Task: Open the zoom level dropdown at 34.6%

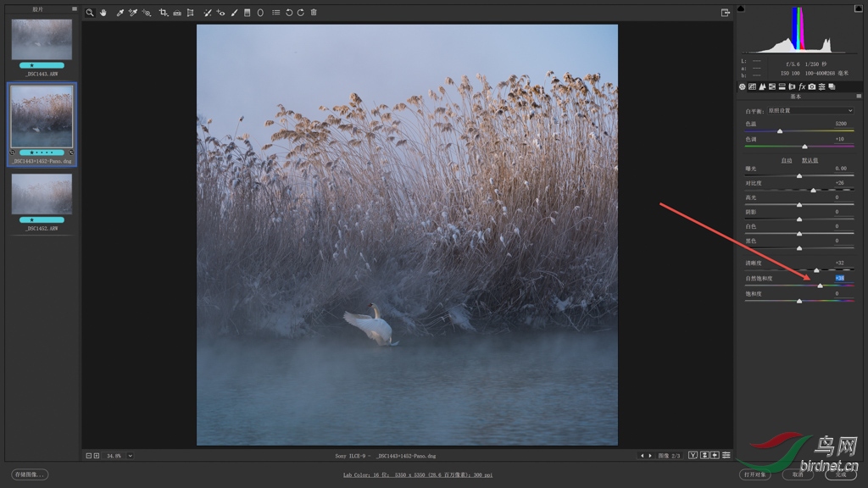Action: 131,456
